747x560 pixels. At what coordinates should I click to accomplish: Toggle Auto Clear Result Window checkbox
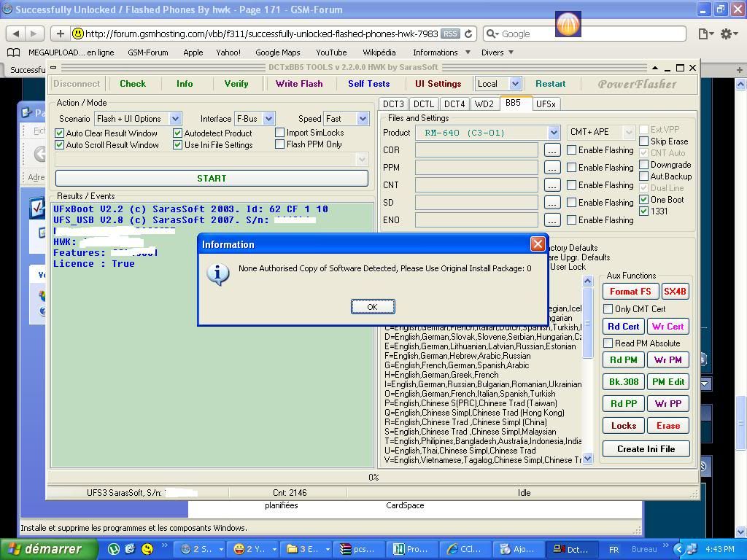60,133
